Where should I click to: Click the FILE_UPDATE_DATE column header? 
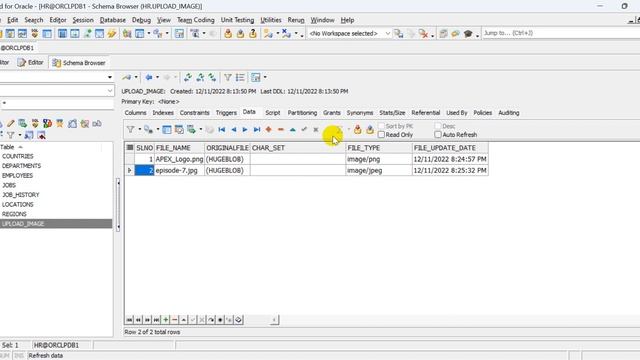point(450,148)
